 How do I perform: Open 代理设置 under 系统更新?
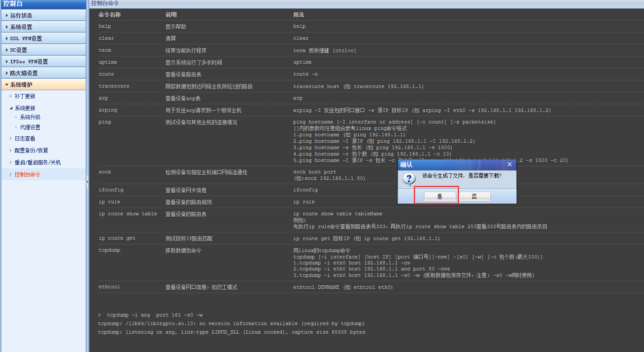30,127
